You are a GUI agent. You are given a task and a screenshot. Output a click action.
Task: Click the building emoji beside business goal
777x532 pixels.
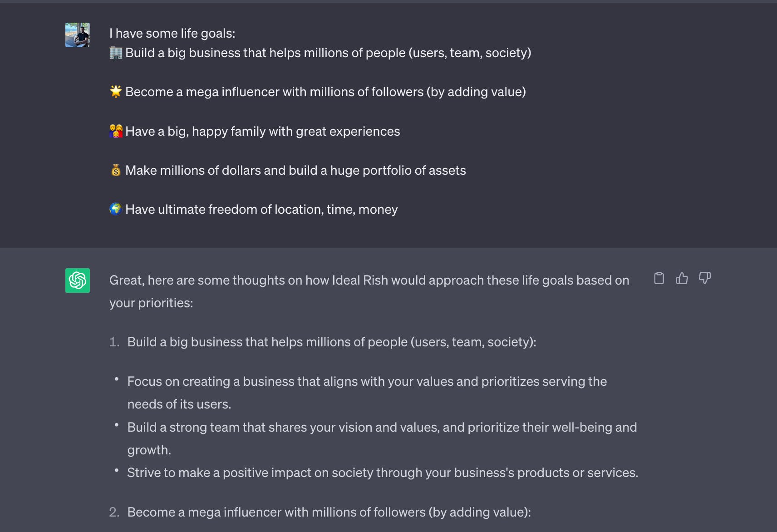click(x=115, y=52)
